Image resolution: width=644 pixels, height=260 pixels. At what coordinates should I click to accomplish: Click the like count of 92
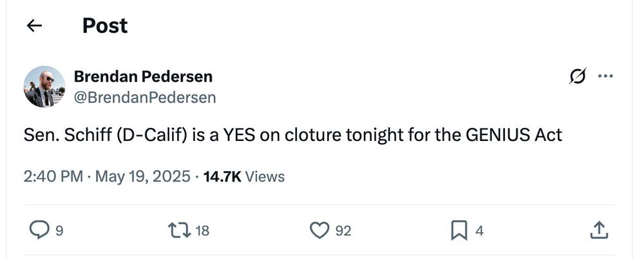click(x=343, y=231)
